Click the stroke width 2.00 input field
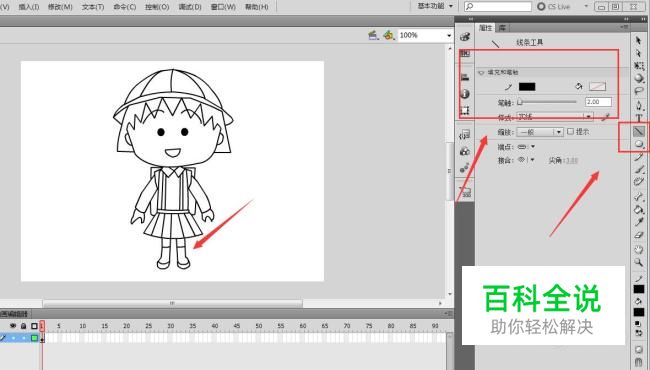 [598, 102]
